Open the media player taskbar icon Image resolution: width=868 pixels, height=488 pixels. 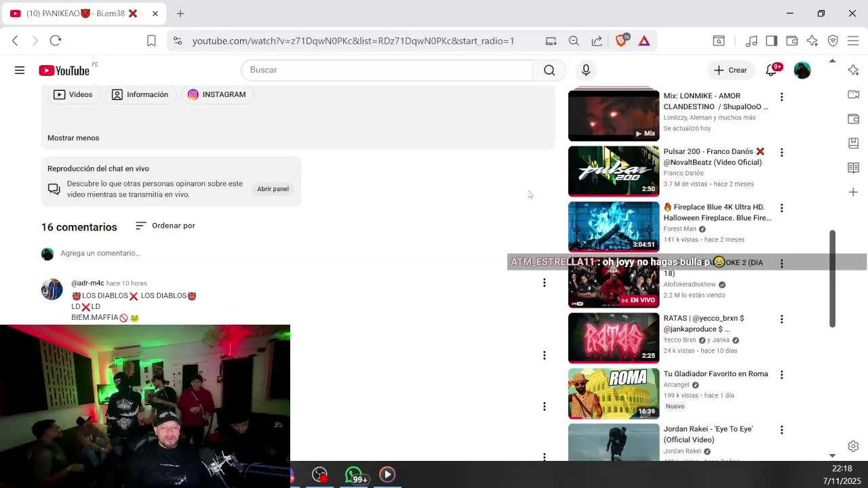(387, 474)
